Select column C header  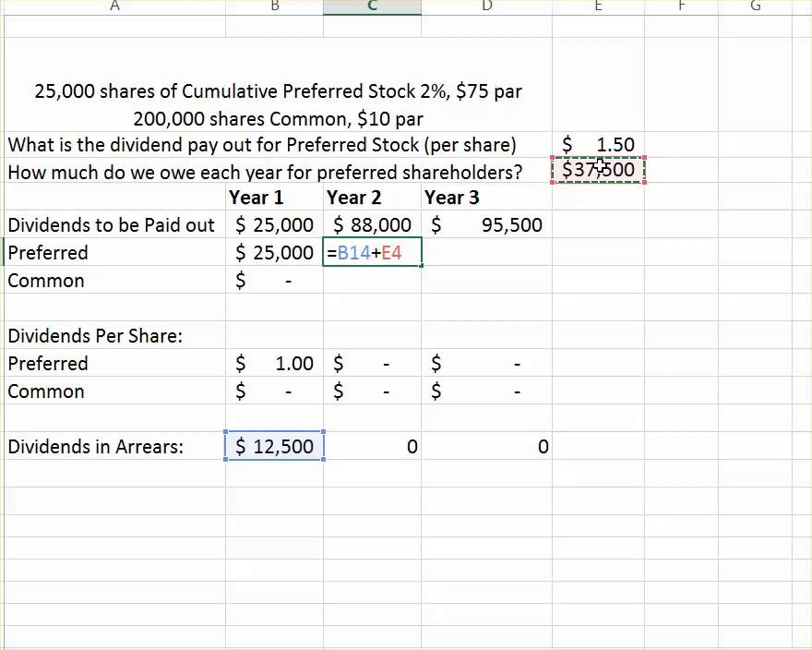[373, 6]
